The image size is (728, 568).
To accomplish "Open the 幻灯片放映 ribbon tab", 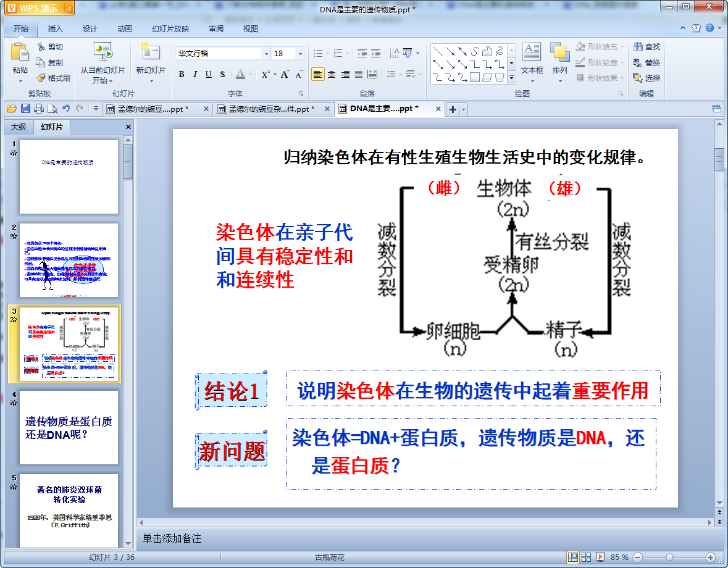I will click(x=170, y=29).
